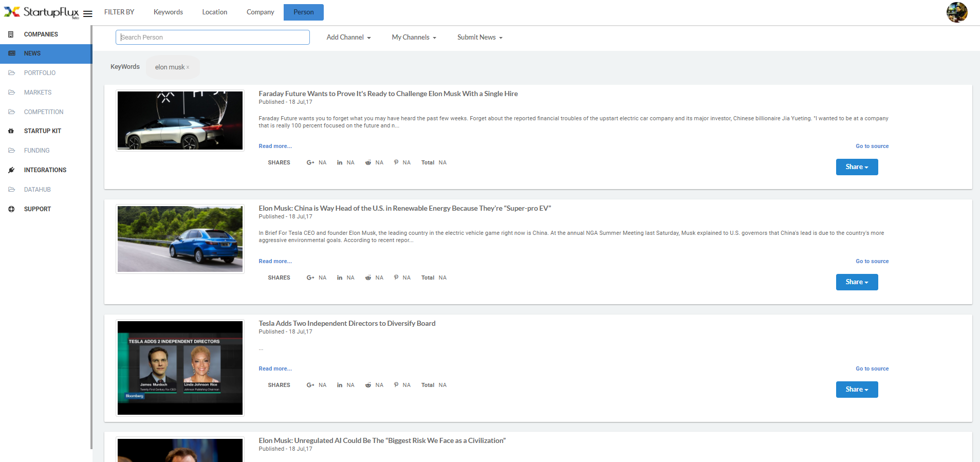980x462 pixels.
Task: Select the Keywords filter tab
Action: (168, 12)
